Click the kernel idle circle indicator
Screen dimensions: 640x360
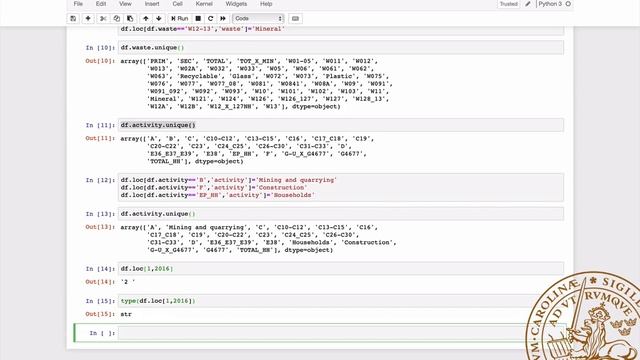pyautogui.click(x=568, y=4)
